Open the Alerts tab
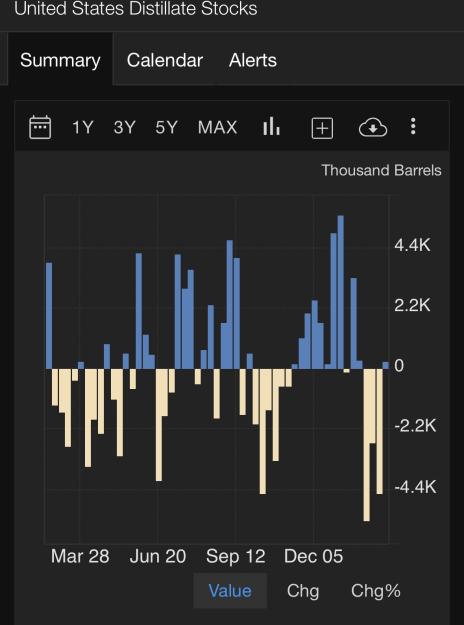This screenshot has height=625, width=464. click(253, 60)
